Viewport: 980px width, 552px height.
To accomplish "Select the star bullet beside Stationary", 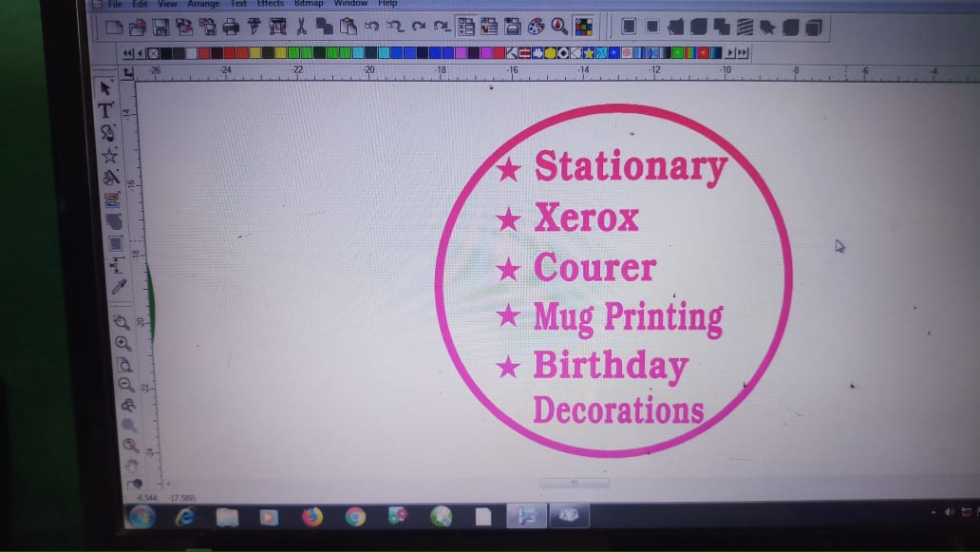I will [509, 169].
